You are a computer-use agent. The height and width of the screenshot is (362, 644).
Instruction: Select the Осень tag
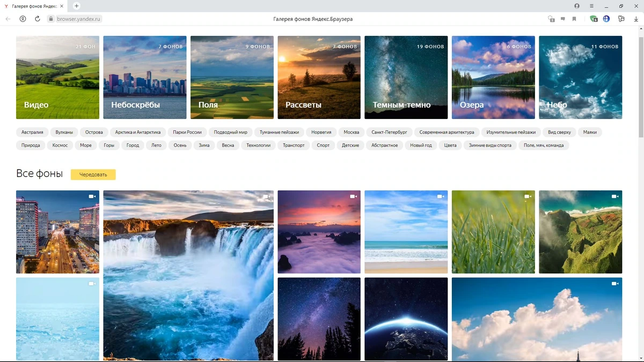[180, 145]
